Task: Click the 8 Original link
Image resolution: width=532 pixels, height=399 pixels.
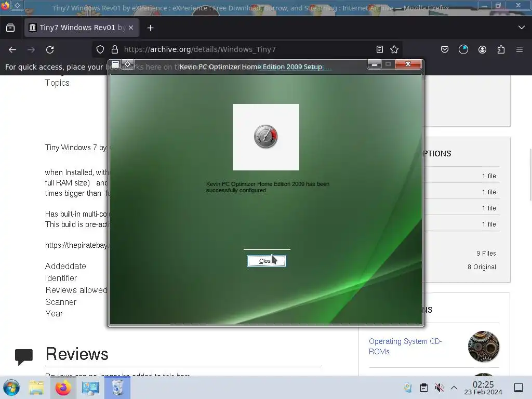Action: [482, 267]
